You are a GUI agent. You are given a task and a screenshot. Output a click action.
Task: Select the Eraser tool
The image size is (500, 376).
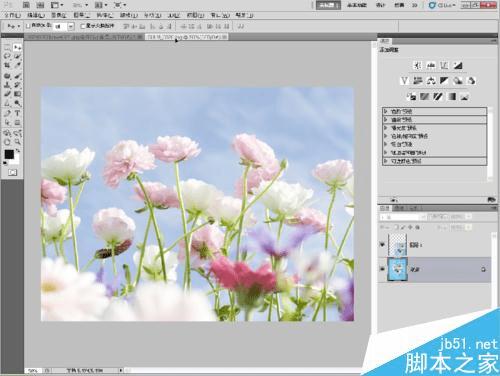point(7,94)
